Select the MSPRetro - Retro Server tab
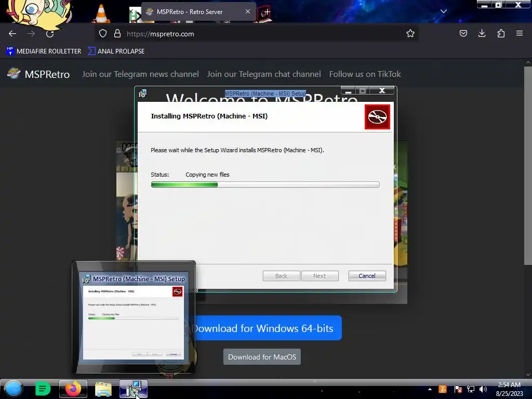The width and height of the screenshot is (532, 399). 198,12
